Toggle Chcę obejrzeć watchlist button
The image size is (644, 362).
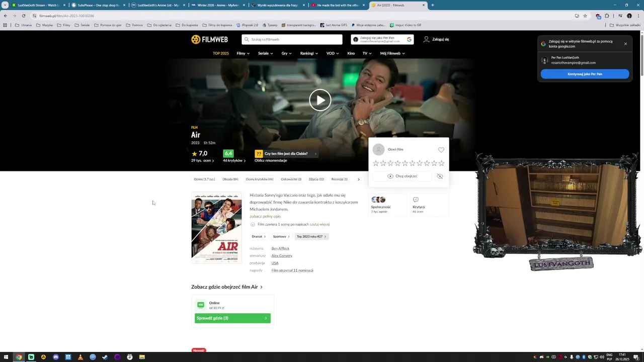click(403, 176)
